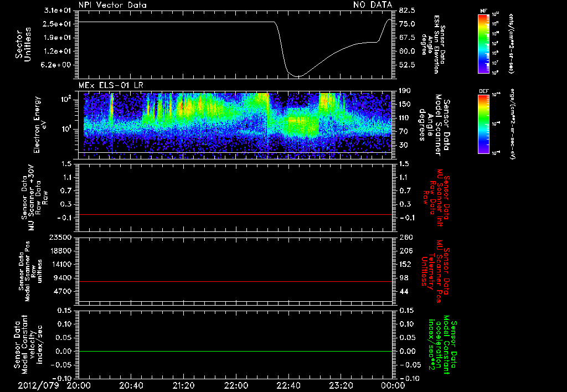Click the green line in velocity panel
567x392 pixels.
pyautogui.click(x=235, y=351)
